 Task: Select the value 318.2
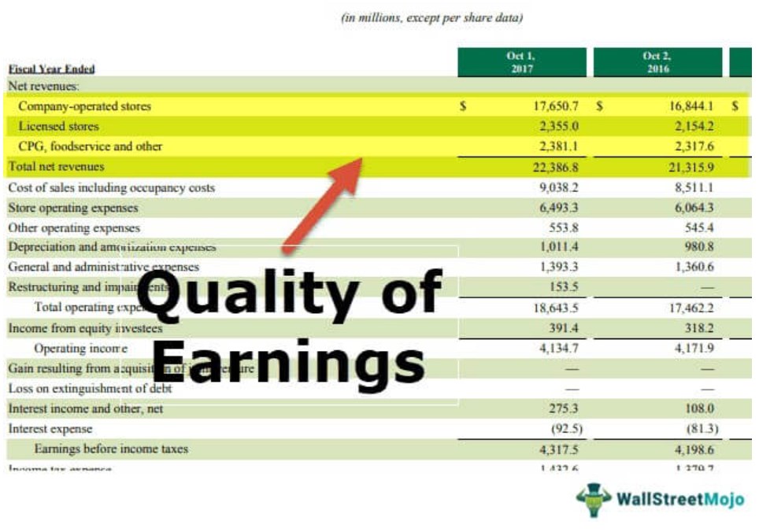click(699, 328)
